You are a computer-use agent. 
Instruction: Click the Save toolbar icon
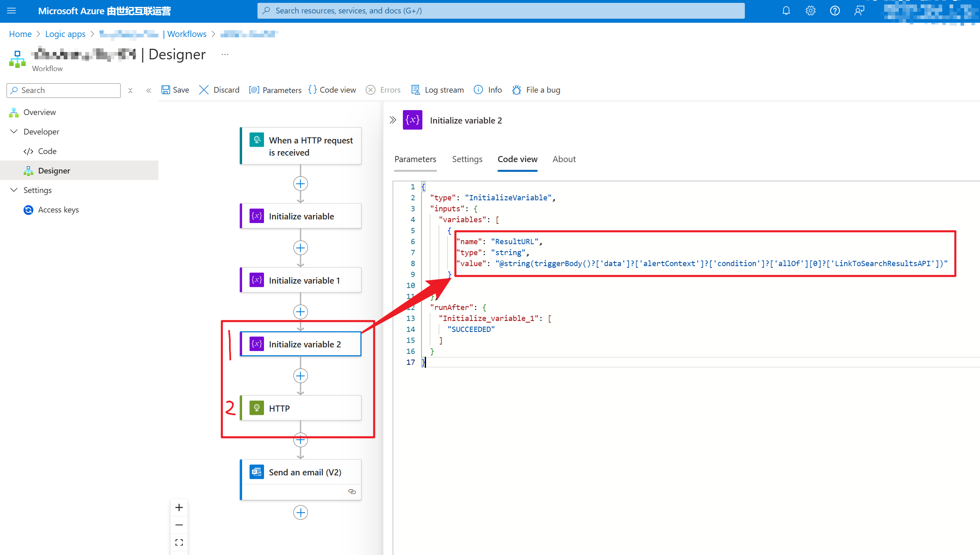[166, 90]
